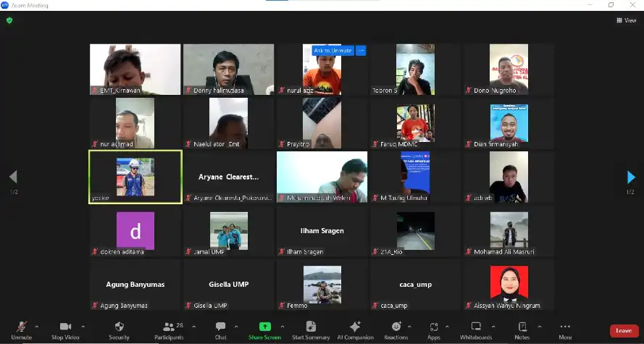Open meeting Notes
The image size is (644, 344).
click(x=522, y=330)
